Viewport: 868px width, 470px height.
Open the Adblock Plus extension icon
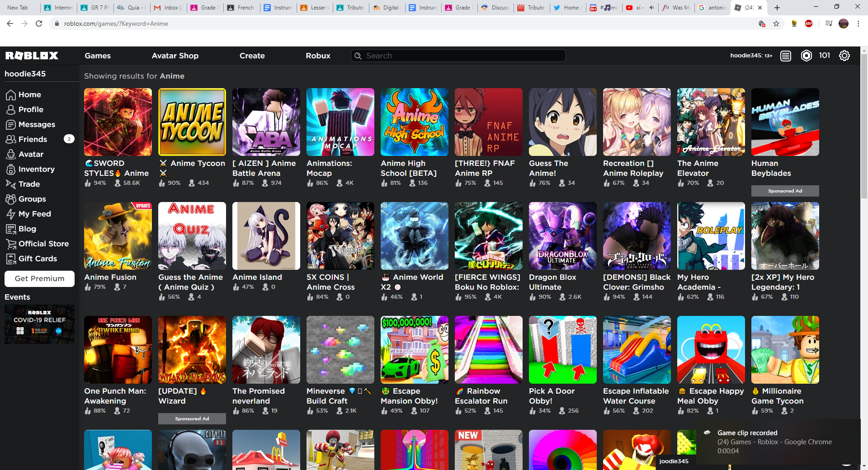809,23
